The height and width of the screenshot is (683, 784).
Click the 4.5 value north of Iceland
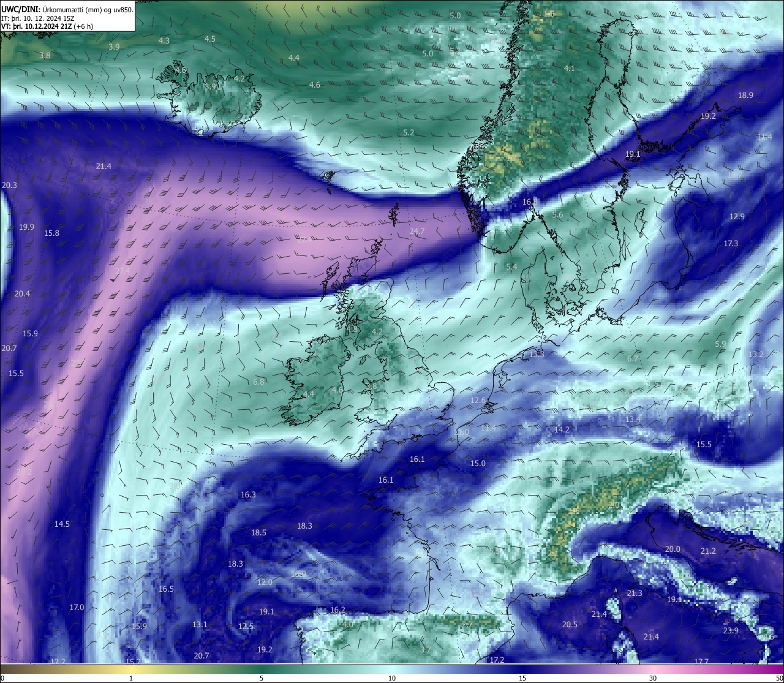tap(209, 39)
